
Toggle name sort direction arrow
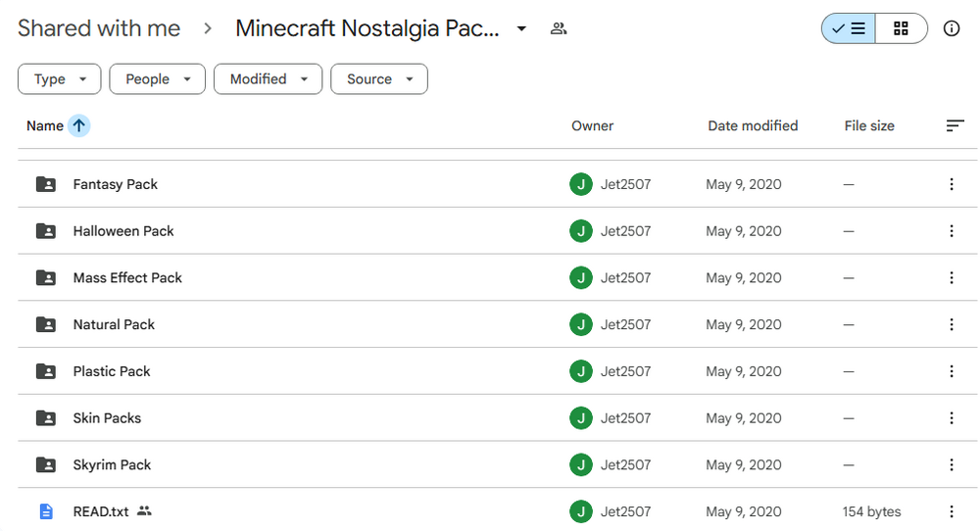(78, 125)
